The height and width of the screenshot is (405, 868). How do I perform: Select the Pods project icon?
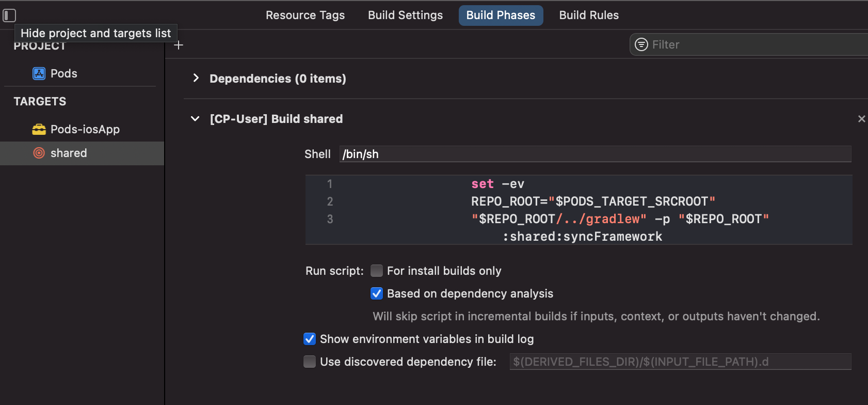39,73
